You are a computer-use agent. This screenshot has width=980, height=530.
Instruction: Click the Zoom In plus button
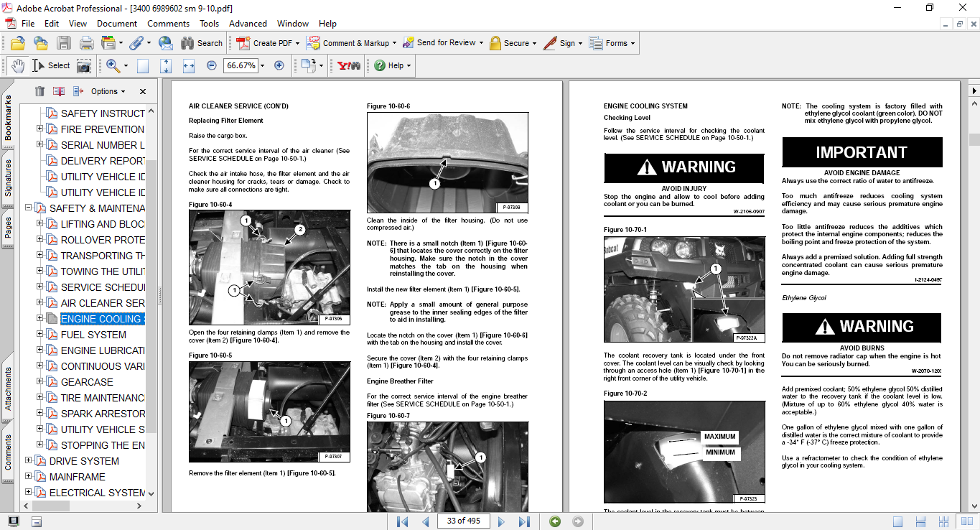pyautogui.click(x=279, y=65)
